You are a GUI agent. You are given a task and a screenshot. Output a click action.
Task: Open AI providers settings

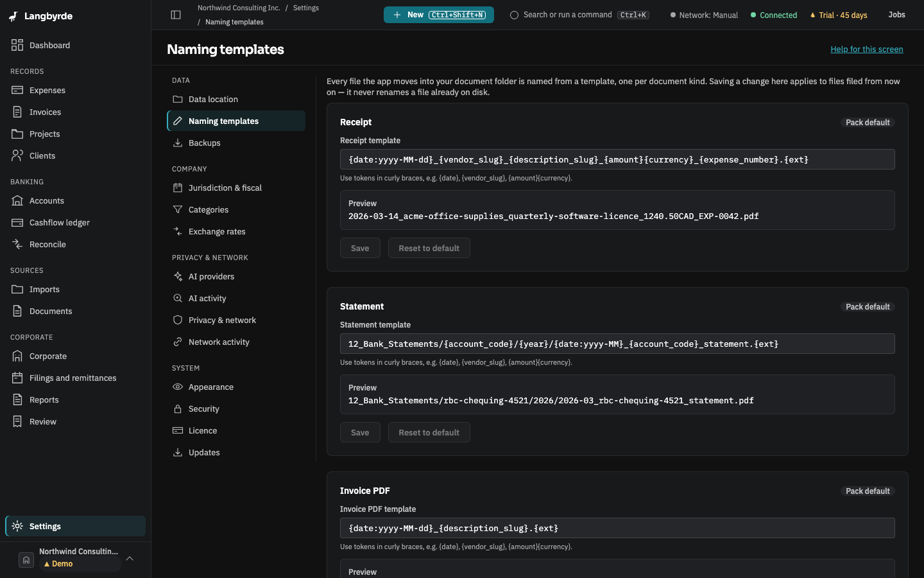click(236, 276)
